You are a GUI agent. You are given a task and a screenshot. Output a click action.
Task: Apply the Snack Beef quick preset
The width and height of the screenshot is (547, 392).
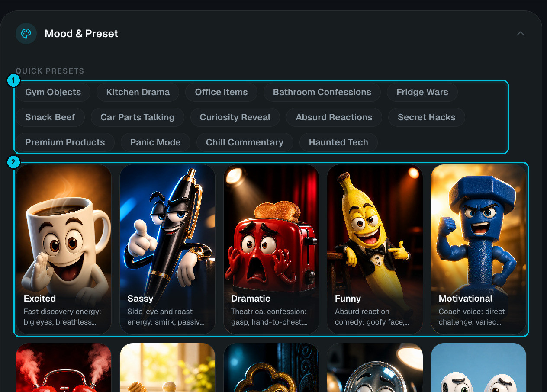50,117
